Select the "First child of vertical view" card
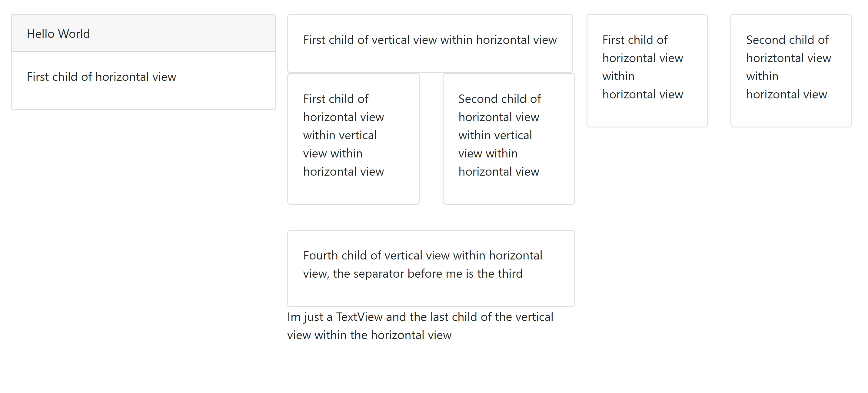The height and width of the screenshot is (393, 868). [430, 43]
